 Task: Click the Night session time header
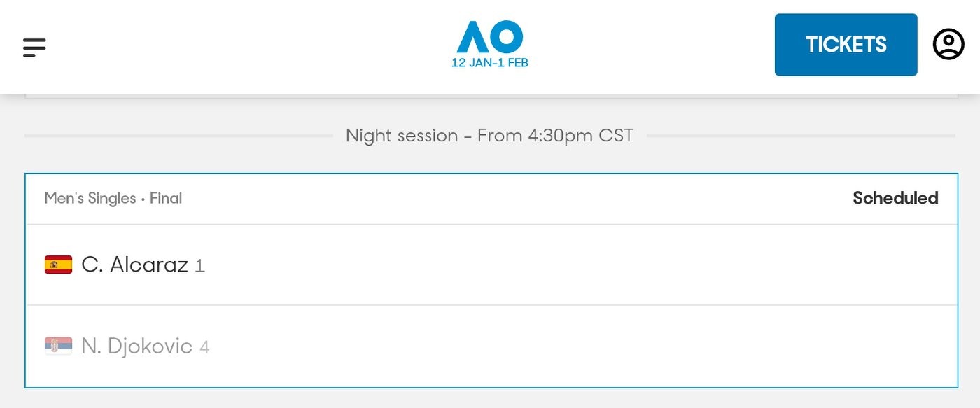point(489,135)
